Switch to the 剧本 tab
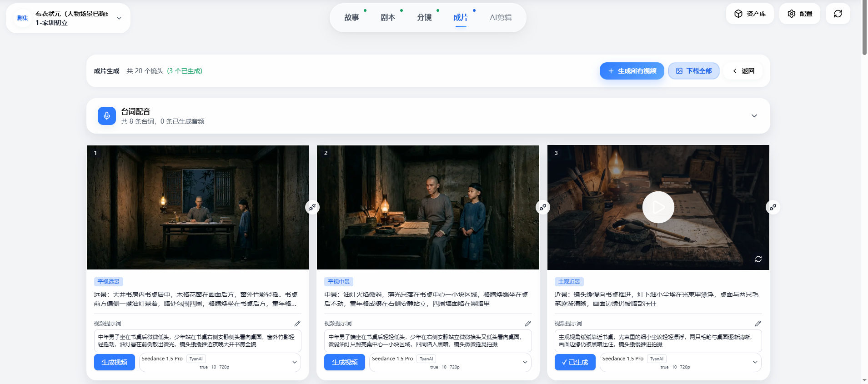The image size is (868, 384). click(x=388, y=17)
